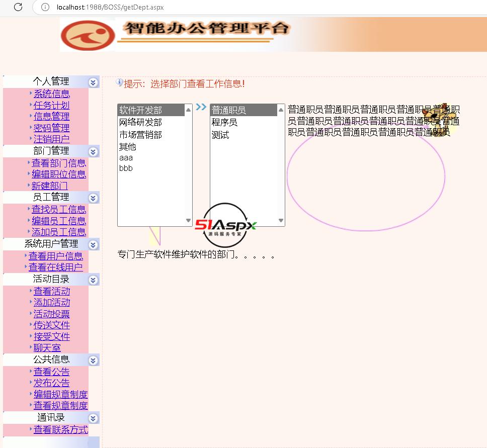Reload the page with the refresh icon
This screenshot has width=487, height=448.
click(x=18, y=7)
